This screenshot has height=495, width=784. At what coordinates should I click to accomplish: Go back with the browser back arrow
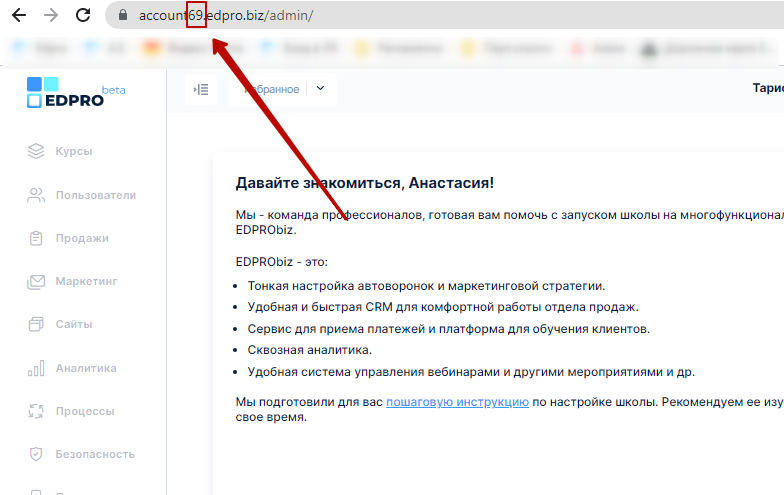pos(19,16)
